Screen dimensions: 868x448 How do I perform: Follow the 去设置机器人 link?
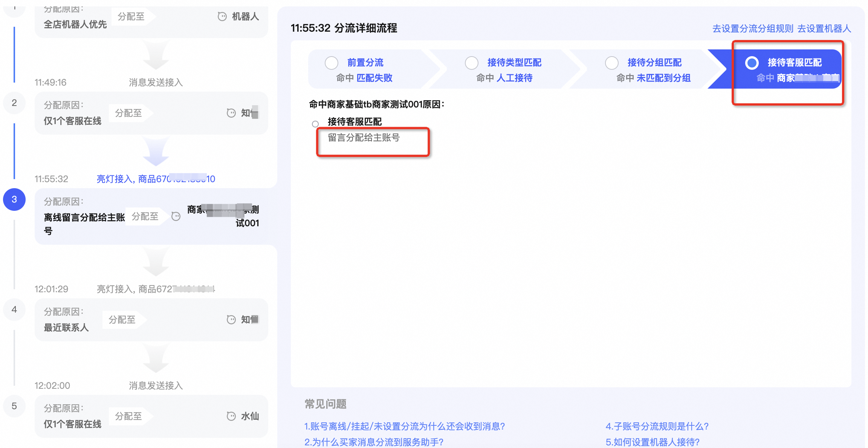(824, 29)
